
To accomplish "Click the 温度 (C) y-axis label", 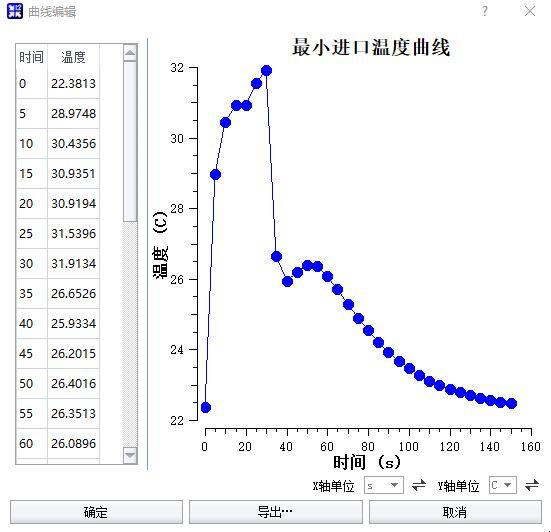I will (160, 245).
